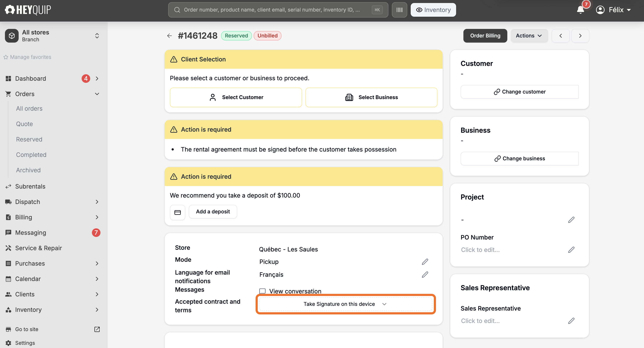Edit the email language Français pencil
The image size is (644, 348).
(425, 275)
